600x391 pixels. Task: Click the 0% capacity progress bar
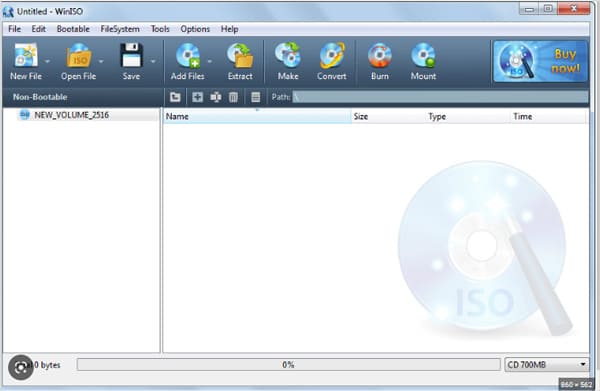[x=289, y=365]
